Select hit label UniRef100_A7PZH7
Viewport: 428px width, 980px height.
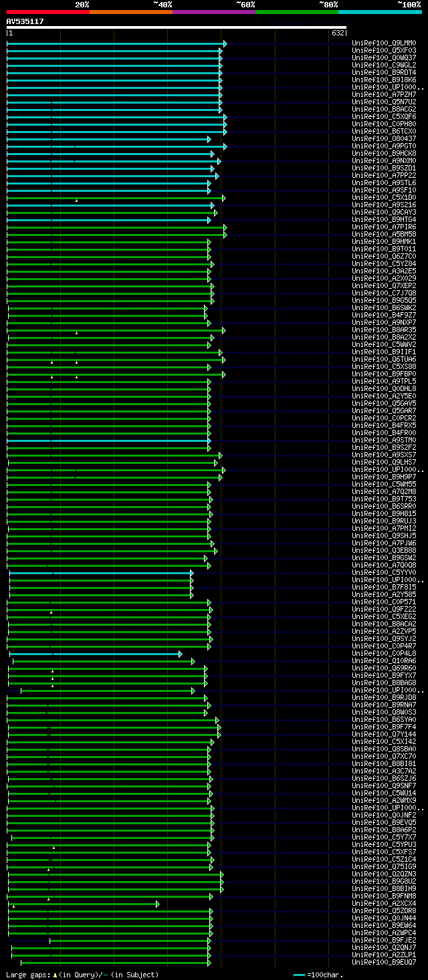coord(384,95)
